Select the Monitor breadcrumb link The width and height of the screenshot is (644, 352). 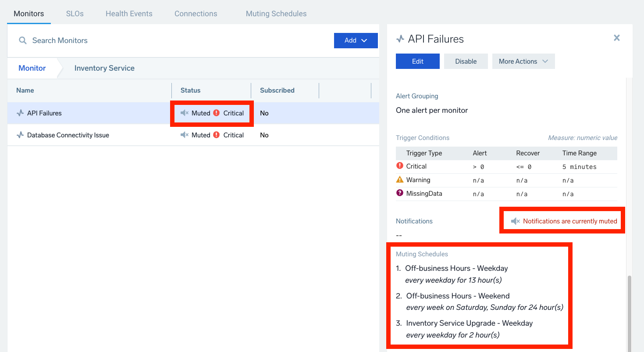[x=32, y=68]
